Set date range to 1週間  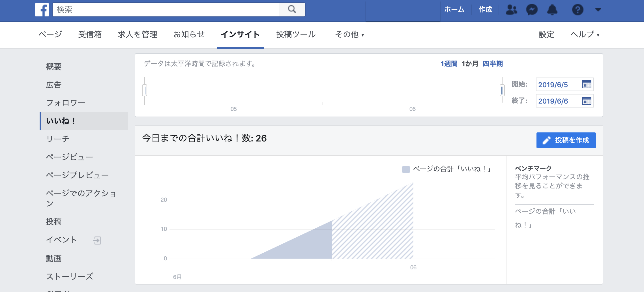click(x=449, y=64)
